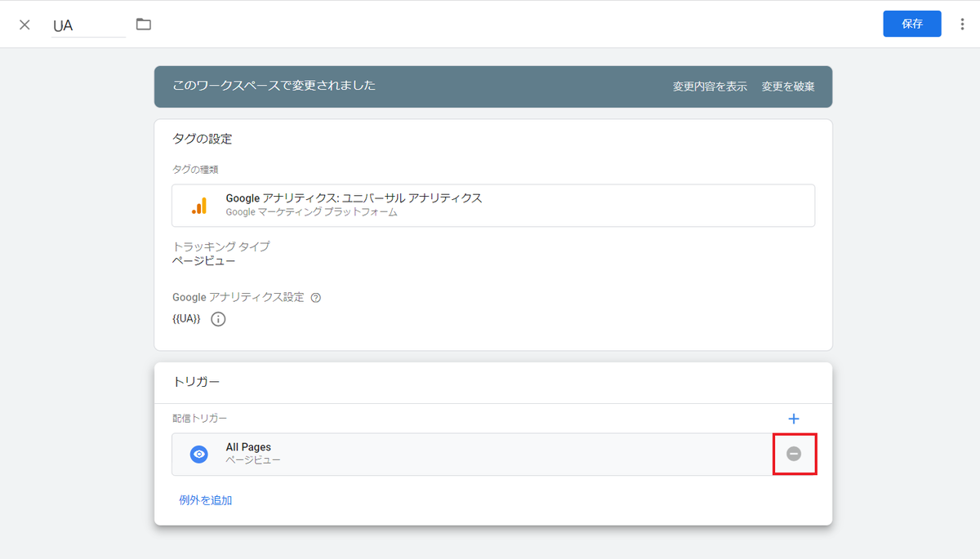Open the three-dot more options menu
This screenshot has width=980, height=559.
pos(962,24)
